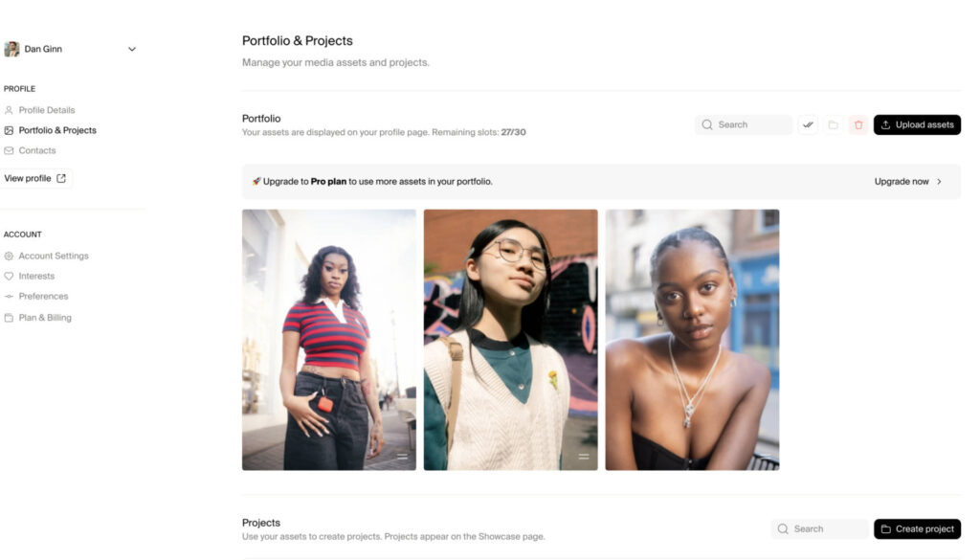Click drag handle on the striped-shirt photo
This screenshot has height=560, width=980.
click(x=402, y=457)
